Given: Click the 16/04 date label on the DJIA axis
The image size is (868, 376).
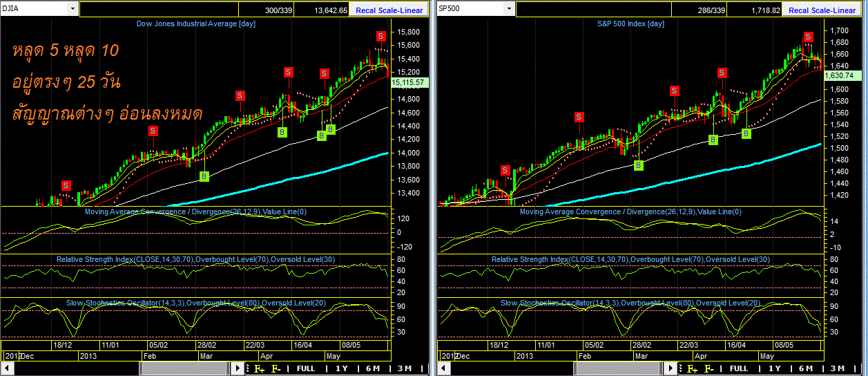Looking at the screenshot, I should tap(303, 344).
